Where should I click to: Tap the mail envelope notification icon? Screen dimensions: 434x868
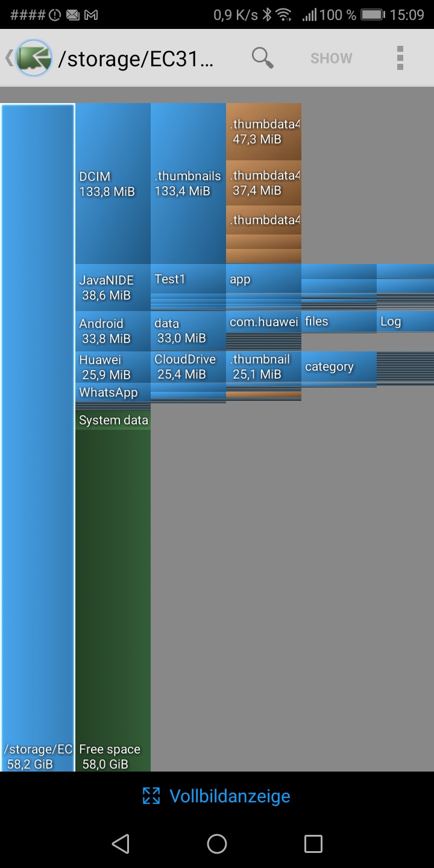(73, 14)
